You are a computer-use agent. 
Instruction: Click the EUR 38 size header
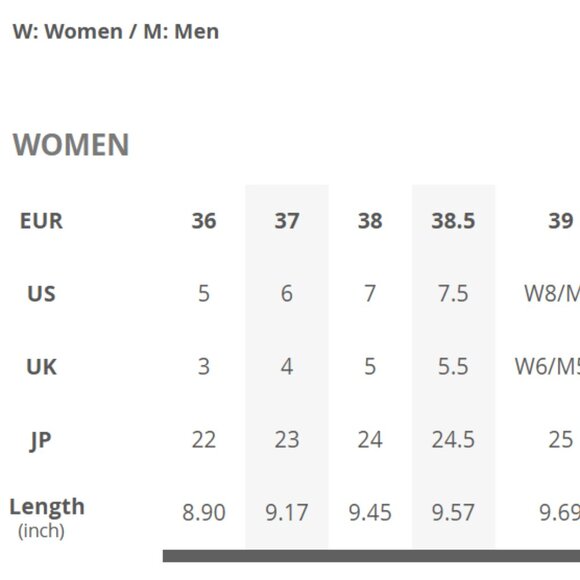tap(370, 221)
